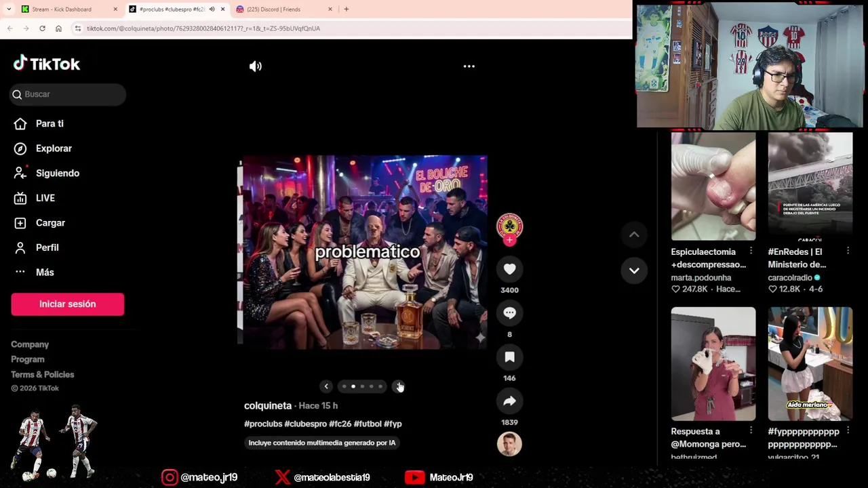Viewport: 868px width, 488px height.
Task: Expand the Más menu
Action: [x=45, y=272]
